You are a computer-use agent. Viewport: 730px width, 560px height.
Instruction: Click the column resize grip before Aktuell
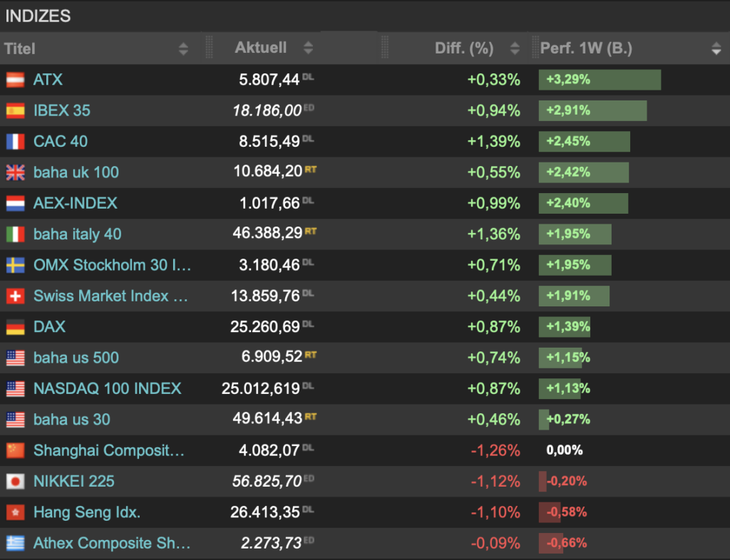pos(209,48)
